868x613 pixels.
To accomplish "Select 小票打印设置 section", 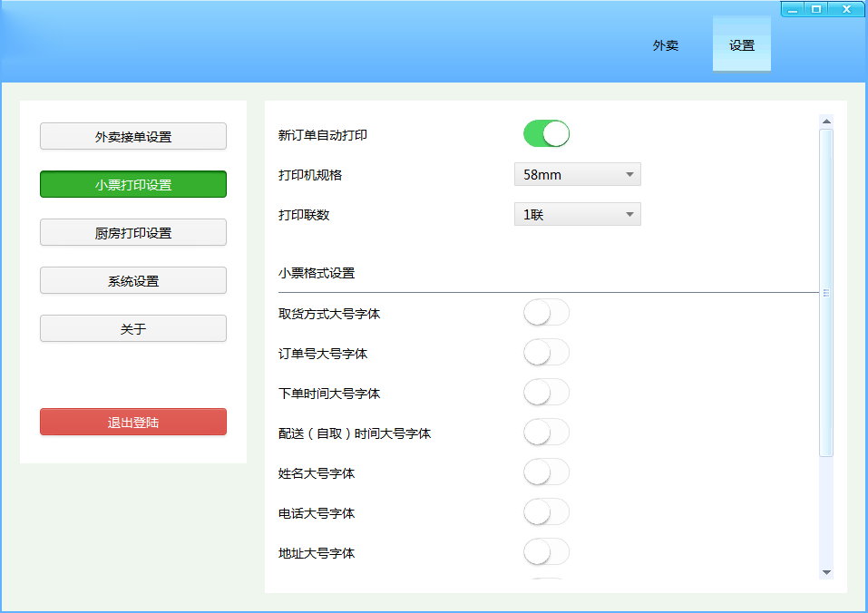I will 133,184.
